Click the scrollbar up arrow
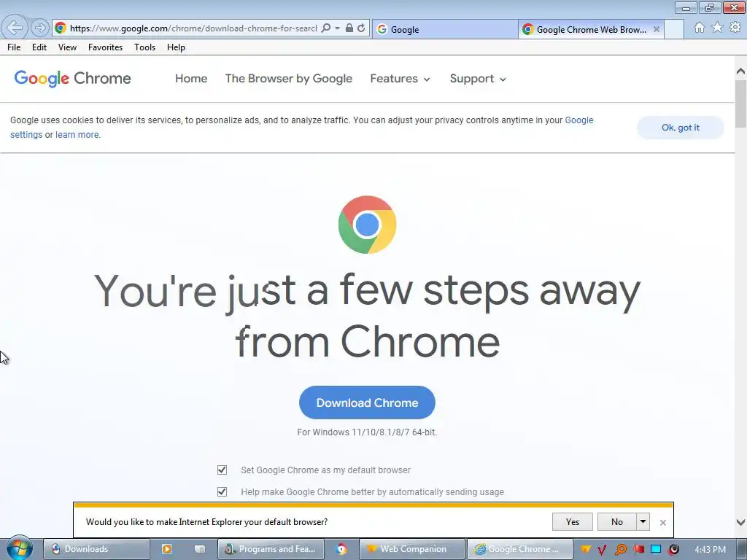 (740, 71)
